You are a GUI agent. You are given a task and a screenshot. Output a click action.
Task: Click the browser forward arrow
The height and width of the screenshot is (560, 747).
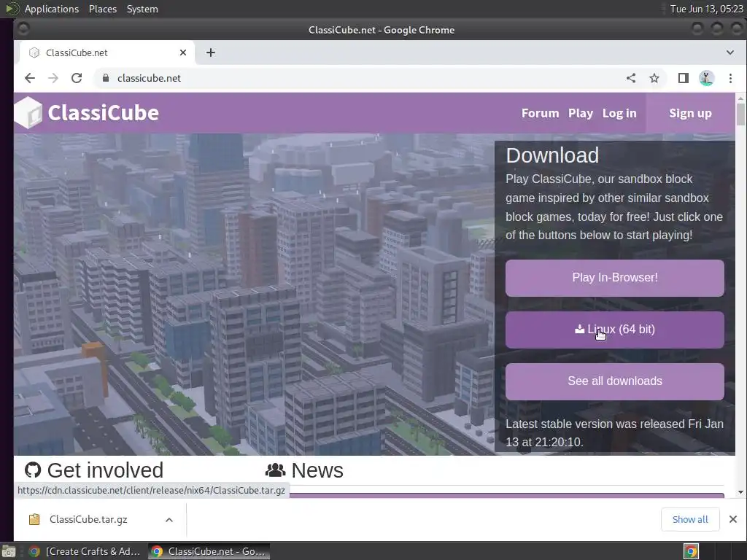click(x=53, y=78)
